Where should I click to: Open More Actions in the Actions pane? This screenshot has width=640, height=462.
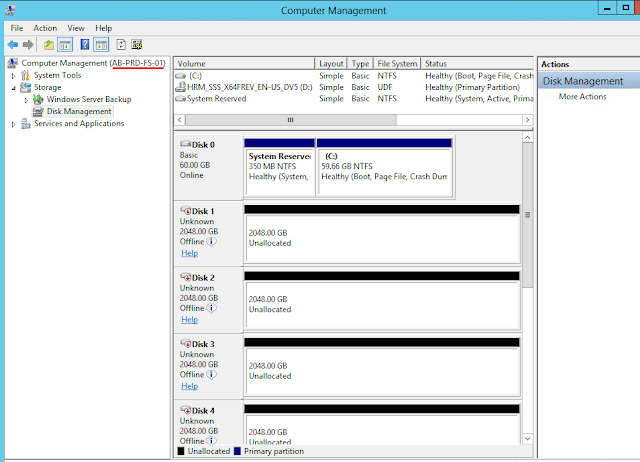(x=582, y=97)
